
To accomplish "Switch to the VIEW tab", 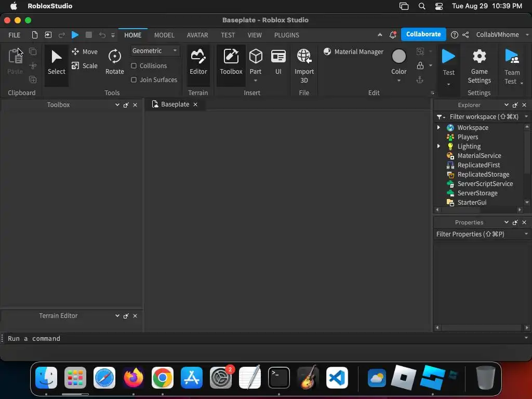I will point(255,35).
